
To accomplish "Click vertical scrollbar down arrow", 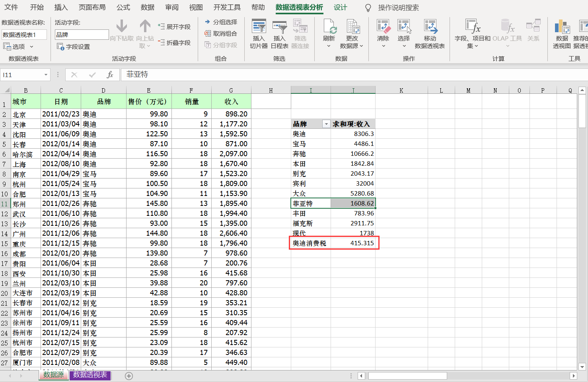I will [582, 367].
